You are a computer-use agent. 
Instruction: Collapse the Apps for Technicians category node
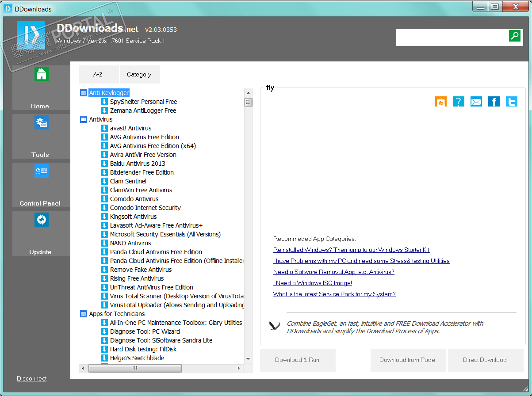point(84,314)
